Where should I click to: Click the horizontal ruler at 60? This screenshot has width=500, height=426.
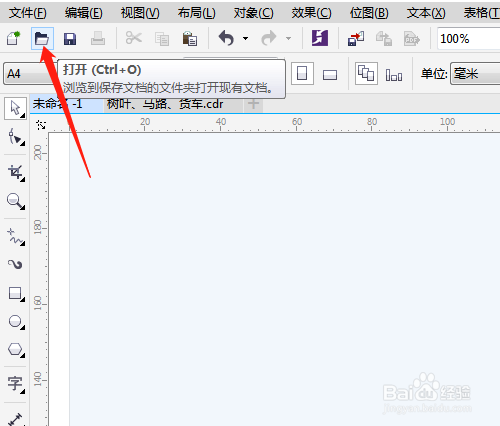tap(297, 123)
